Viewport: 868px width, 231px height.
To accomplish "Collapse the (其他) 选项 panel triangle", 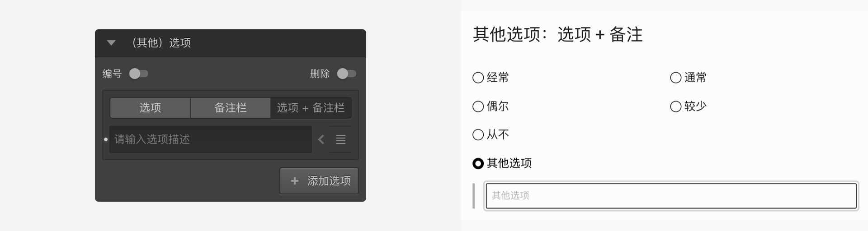I will coord(111,43).
